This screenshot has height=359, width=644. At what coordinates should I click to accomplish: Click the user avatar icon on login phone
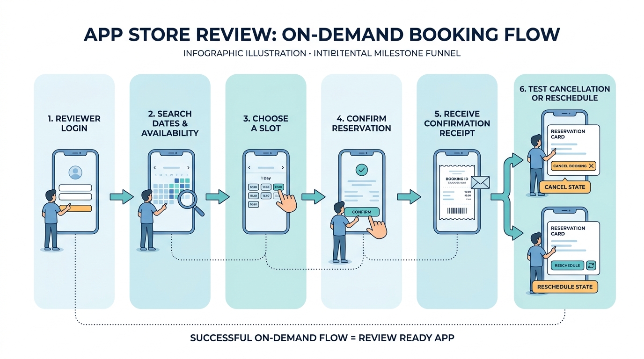point(75,173)
